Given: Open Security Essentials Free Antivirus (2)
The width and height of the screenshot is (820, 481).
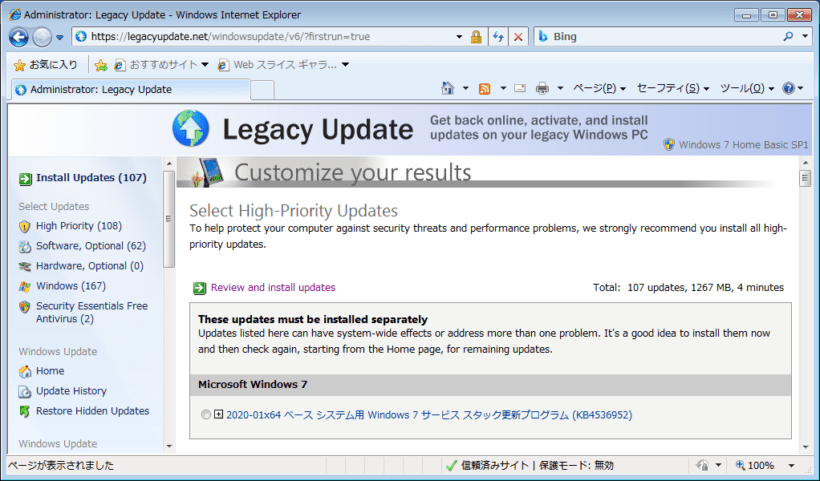Looking at the screenshot, I should tap(92, 312).
